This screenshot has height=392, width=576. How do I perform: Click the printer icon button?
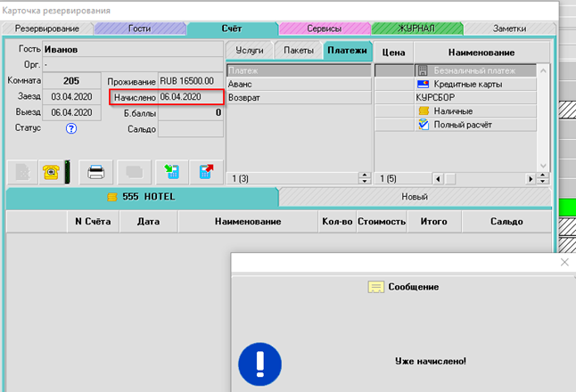pyautogui.click(x=96, y=171)
